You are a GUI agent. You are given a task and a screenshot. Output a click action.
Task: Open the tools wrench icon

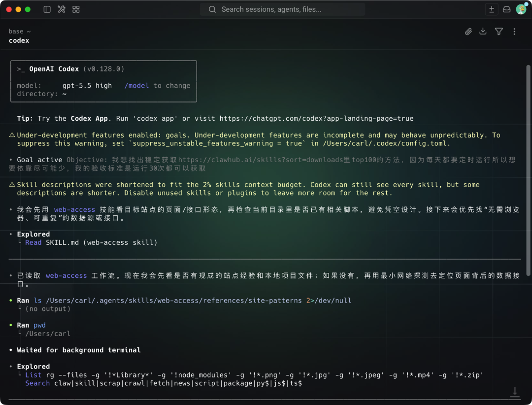tap(62, 9)
